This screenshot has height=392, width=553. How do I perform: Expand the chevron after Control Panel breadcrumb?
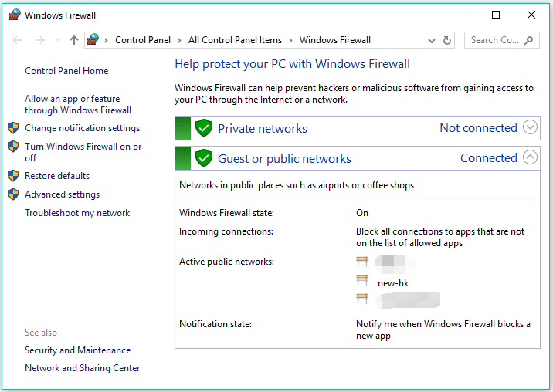coord(179,41)
